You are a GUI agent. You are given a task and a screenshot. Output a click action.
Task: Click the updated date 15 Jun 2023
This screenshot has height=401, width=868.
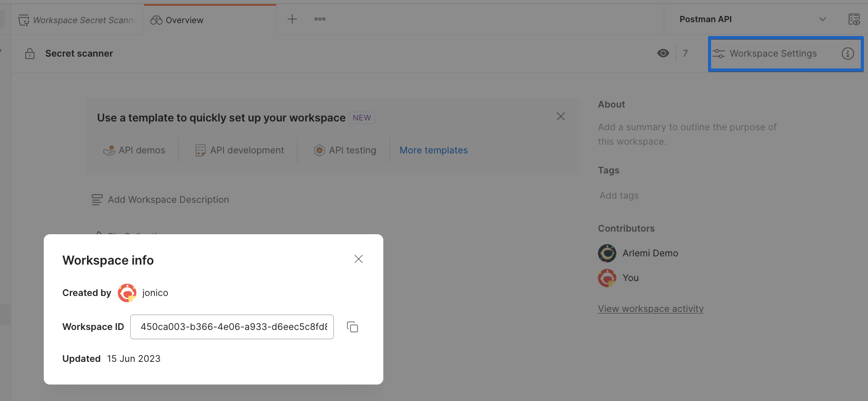[134, 359]
